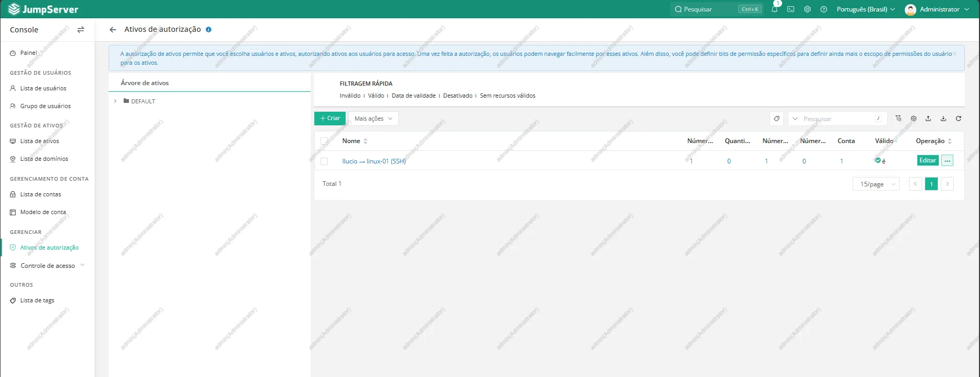980x377 pixels.
Task: Collapse the Console sidebar toggle
Action: click(x=80, y=30)
